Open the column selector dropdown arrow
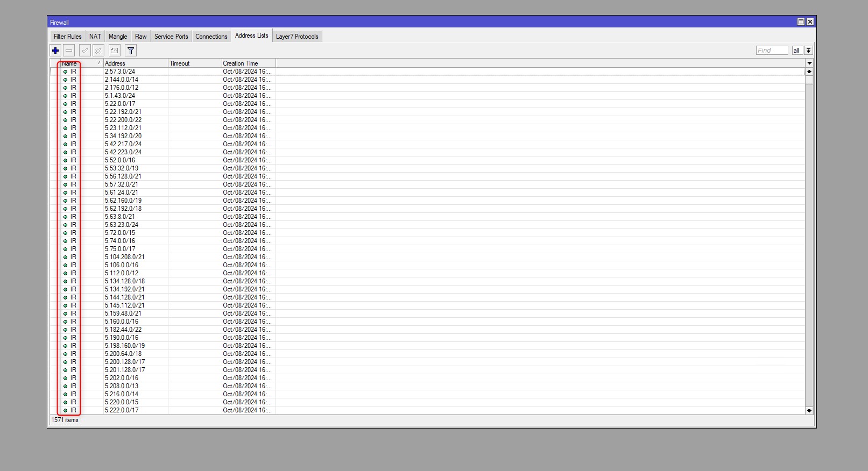 pos(809,63)
